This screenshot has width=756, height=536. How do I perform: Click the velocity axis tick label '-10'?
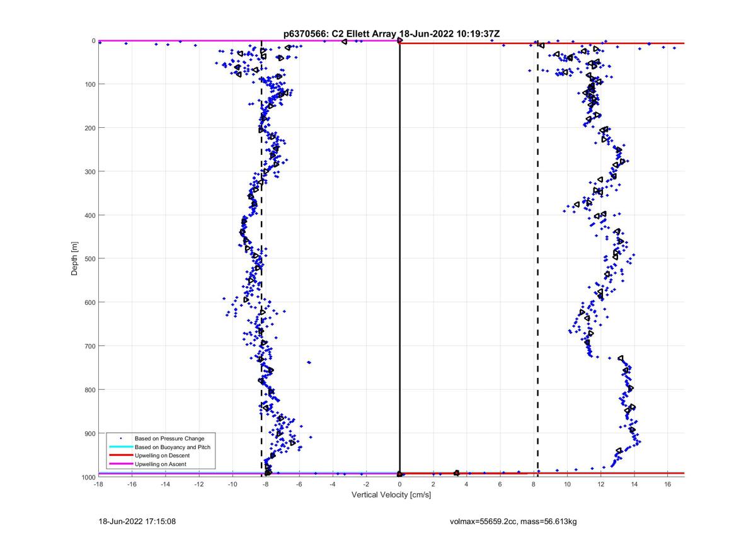click(x=232, y=484)
